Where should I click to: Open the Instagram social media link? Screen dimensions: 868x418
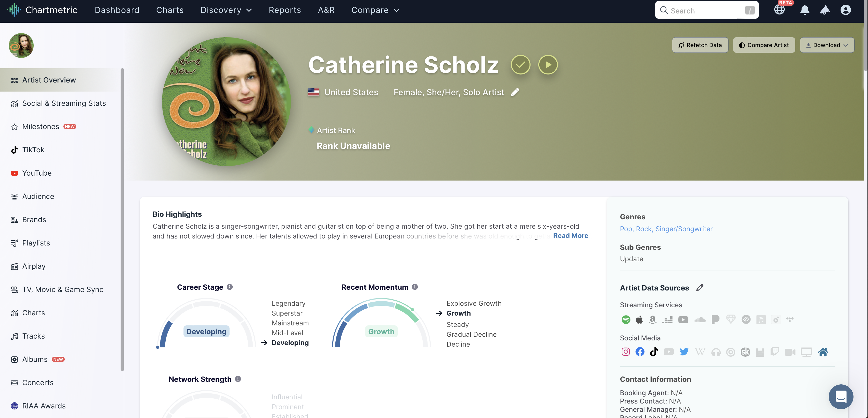click(x=626, y=352)
